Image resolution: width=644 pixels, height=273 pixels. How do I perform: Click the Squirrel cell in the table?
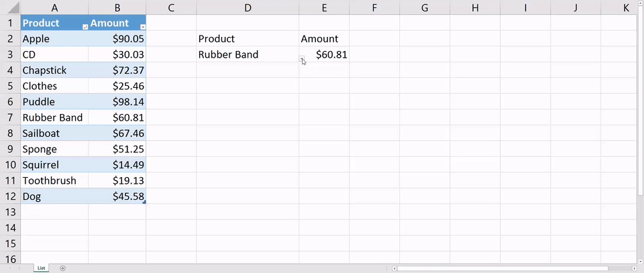tap(54, 165)
